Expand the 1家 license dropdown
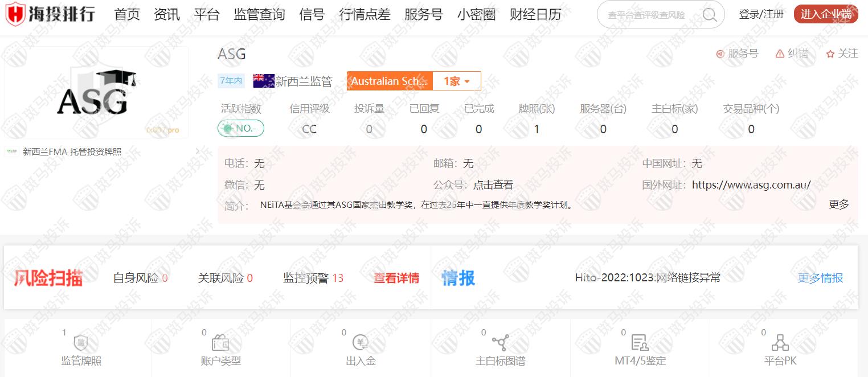The image size is (868, 377). click(457, 81)
